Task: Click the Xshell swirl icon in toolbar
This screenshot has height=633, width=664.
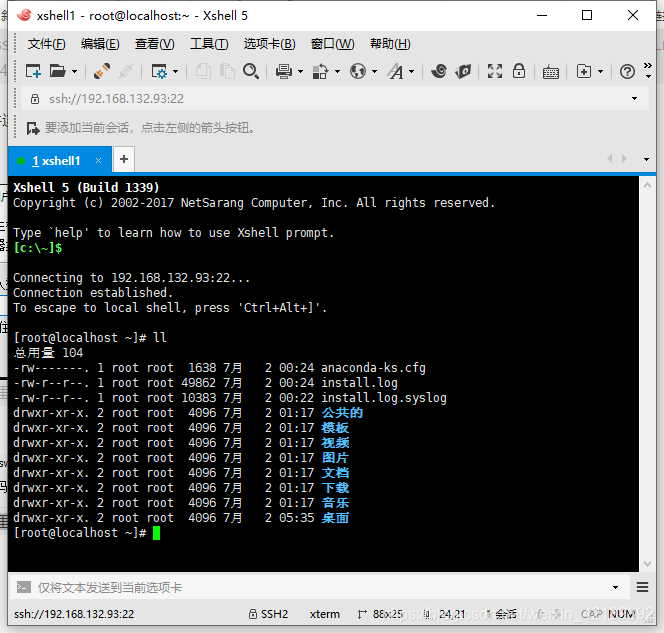Action: (439, 71)
